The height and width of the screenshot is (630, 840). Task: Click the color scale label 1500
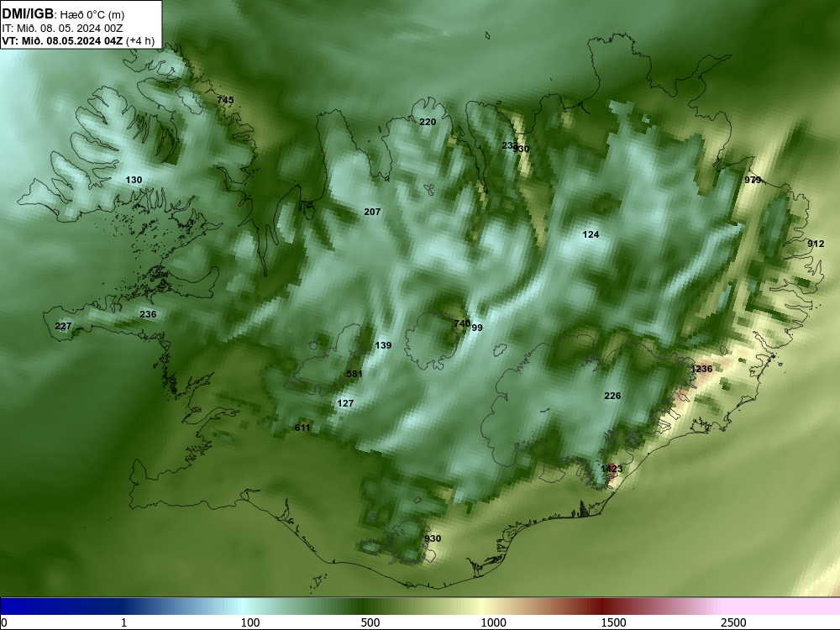click(x=613, y=622)
